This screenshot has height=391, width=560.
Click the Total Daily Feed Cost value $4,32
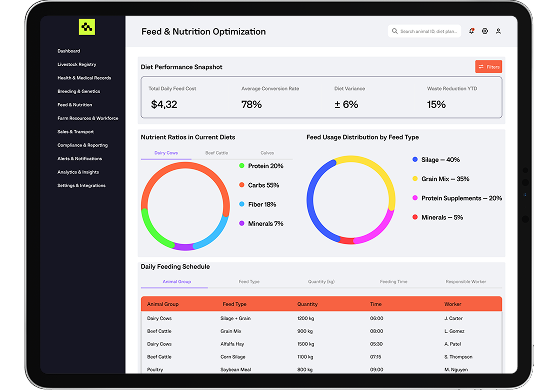click(x=164, y=104)
